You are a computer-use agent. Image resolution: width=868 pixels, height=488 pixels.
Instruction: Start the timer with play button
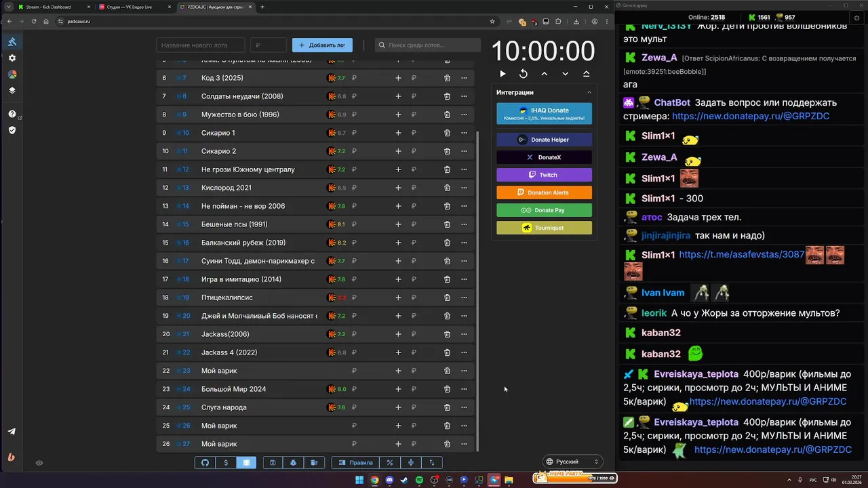(502, 74)
